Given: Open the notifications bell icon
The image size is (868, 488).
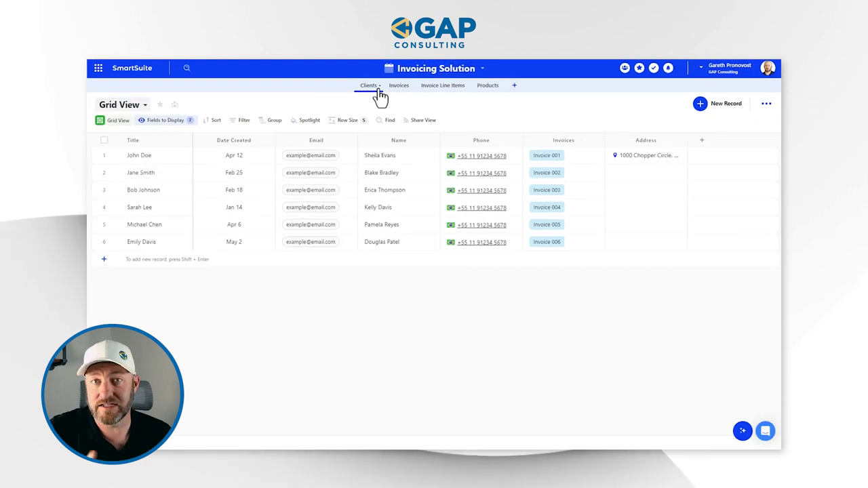Looking at the screenshot, I should click(668, 68).
